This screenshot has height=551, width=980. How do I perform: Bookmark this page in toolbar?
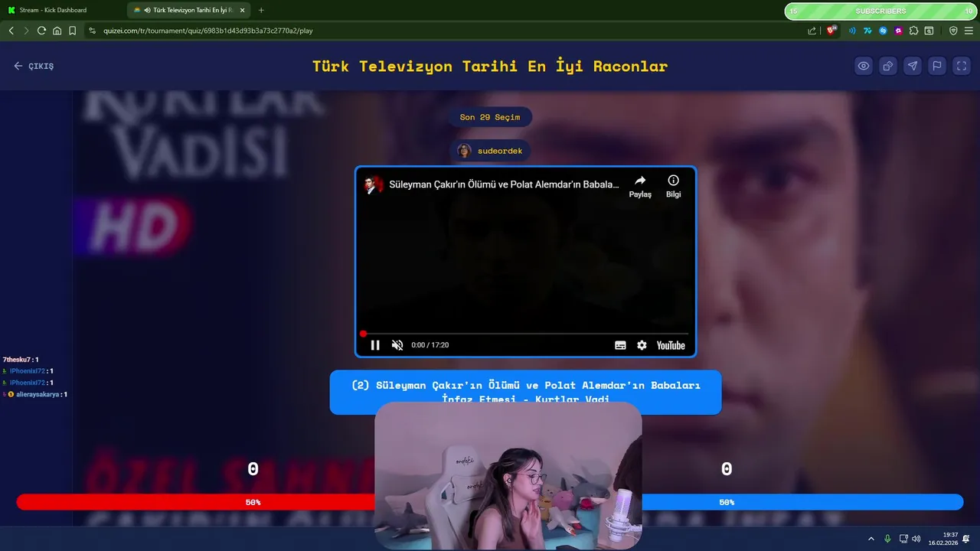[72, 31]
